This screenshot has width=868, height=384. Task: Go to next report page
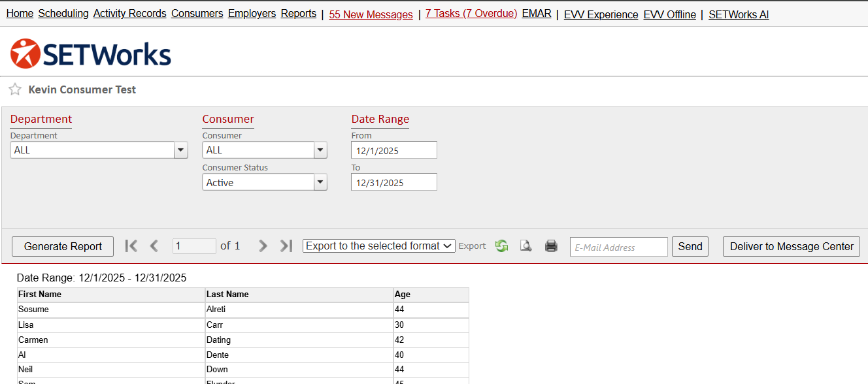pos(263,246)
